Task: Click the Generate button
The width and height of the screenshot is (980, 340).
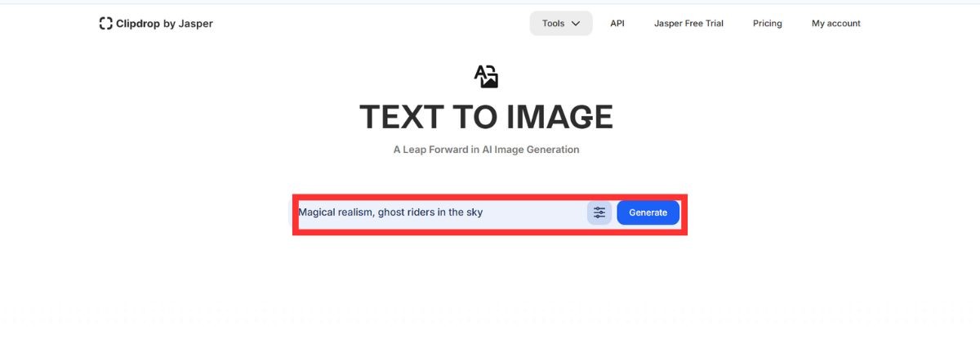Action: tap(648, 212)
